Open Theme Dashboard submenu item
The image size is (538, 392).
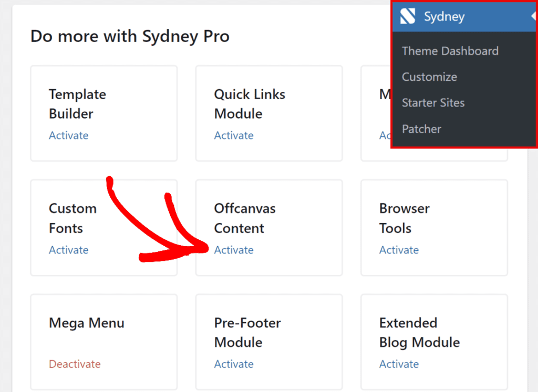point(450,51)
